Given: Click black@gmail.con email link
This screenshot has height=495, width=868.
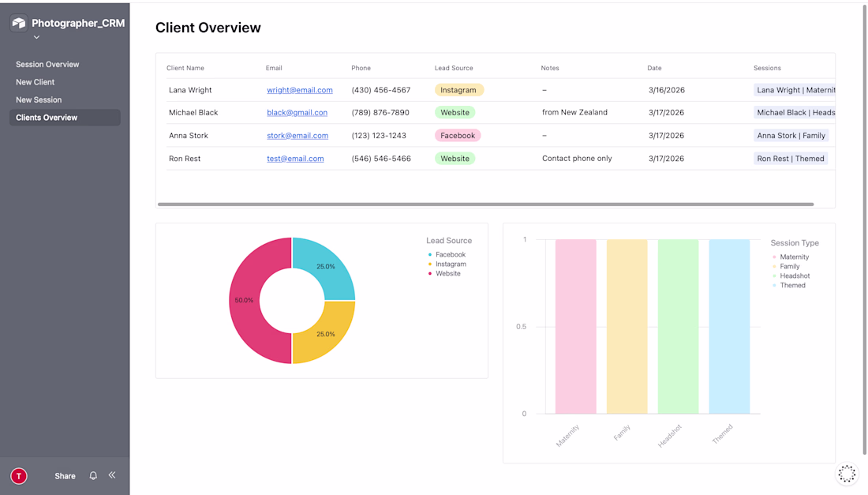Looking at the screenshot, I should click(297, 112).
